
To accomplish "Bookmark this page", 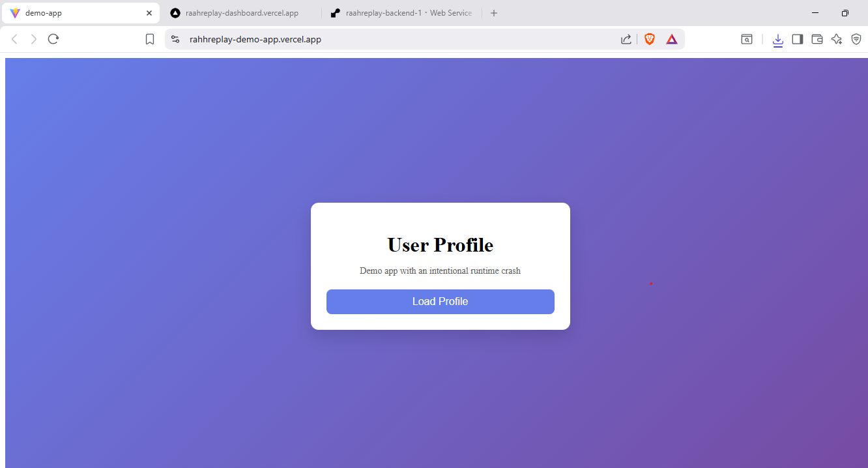I will (x=150, y=39).
